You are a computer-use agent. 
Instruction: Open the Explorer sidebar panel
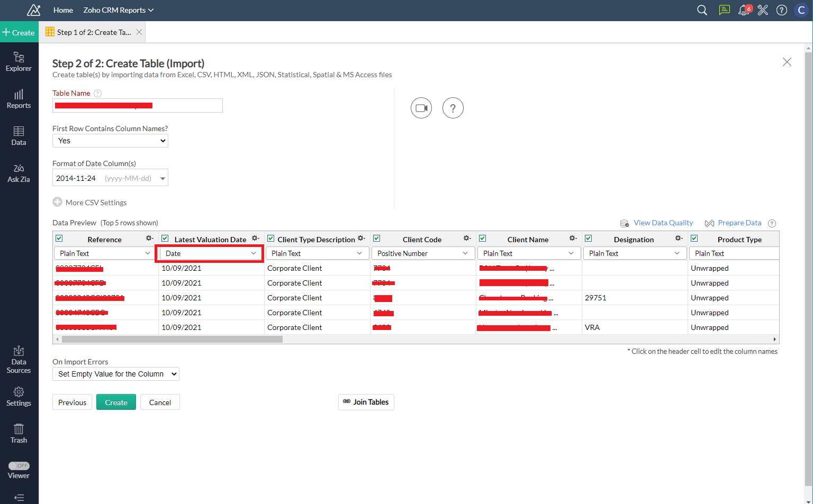coord(19,61)
